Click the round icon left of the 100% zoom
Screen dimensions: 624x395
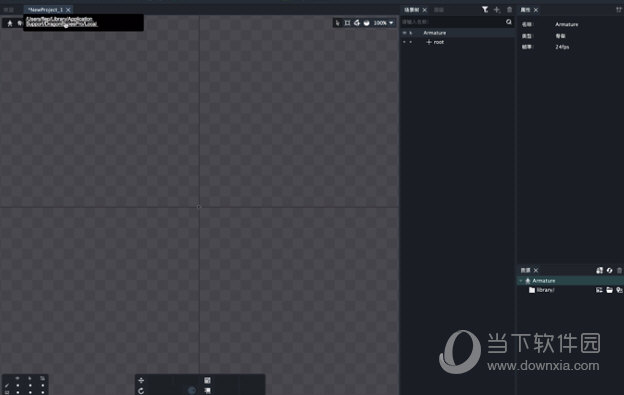coord(367,23)
